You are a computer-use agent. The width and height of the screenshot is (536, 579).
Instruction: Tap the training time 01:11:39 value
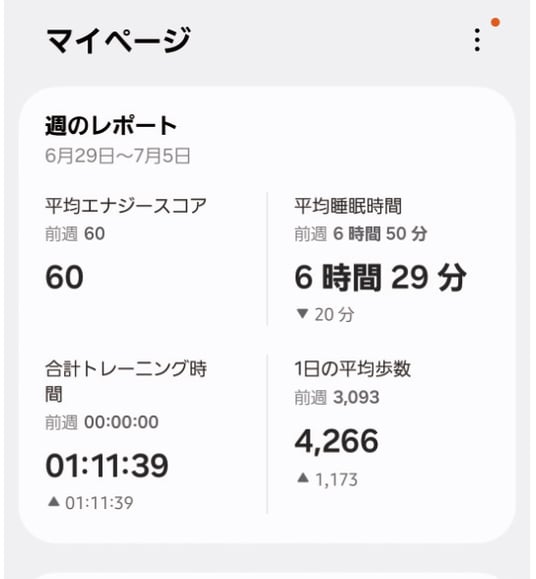click(107, 466)
